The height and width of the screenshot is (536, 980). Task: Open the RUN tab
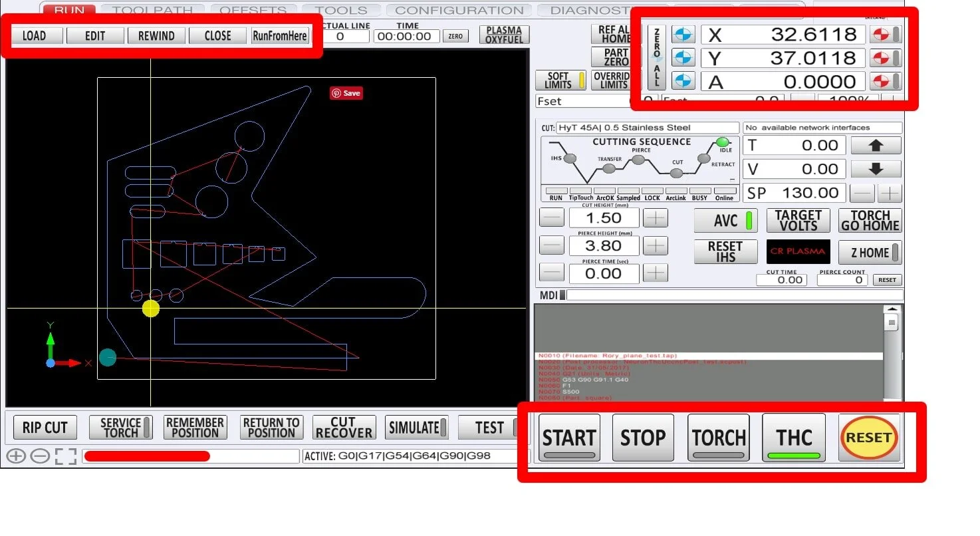69,10
